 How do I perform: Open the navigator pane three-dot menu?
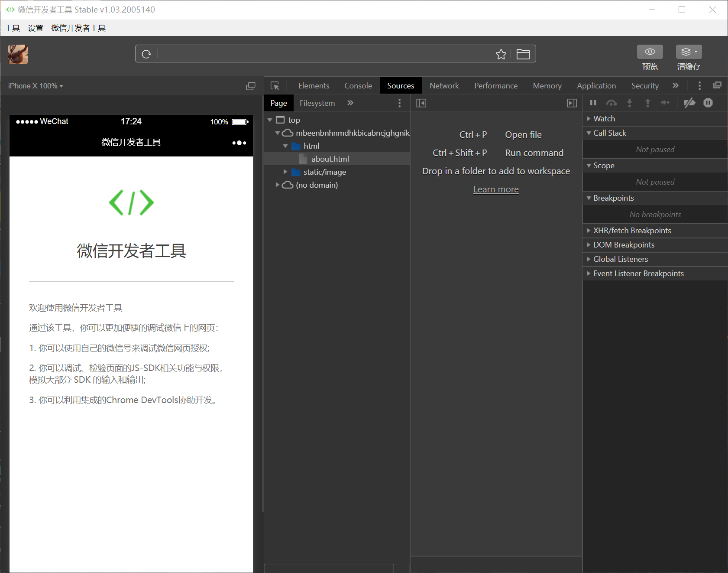point(399,103)
